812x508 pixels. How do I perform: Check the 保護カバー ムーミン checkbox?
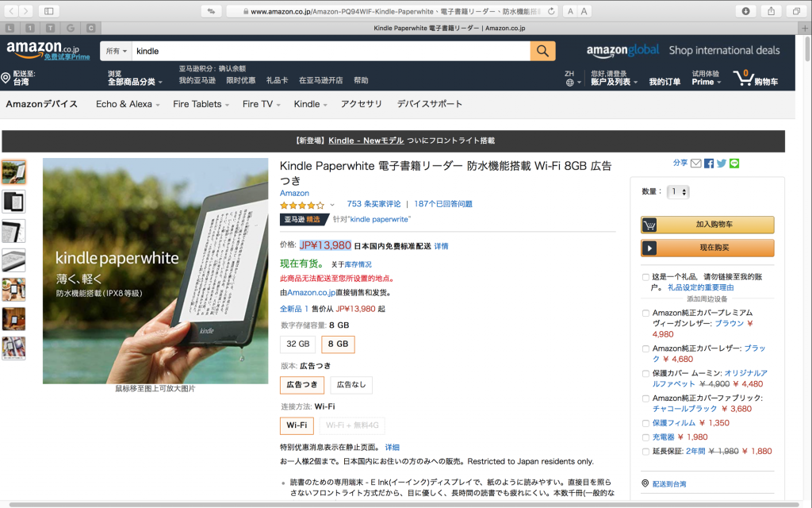(x=645, y=374)
